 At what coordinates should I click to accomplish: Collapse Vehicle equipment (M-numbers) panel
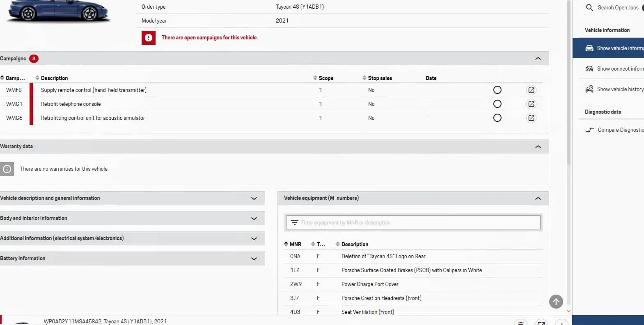tap(538, 199)
